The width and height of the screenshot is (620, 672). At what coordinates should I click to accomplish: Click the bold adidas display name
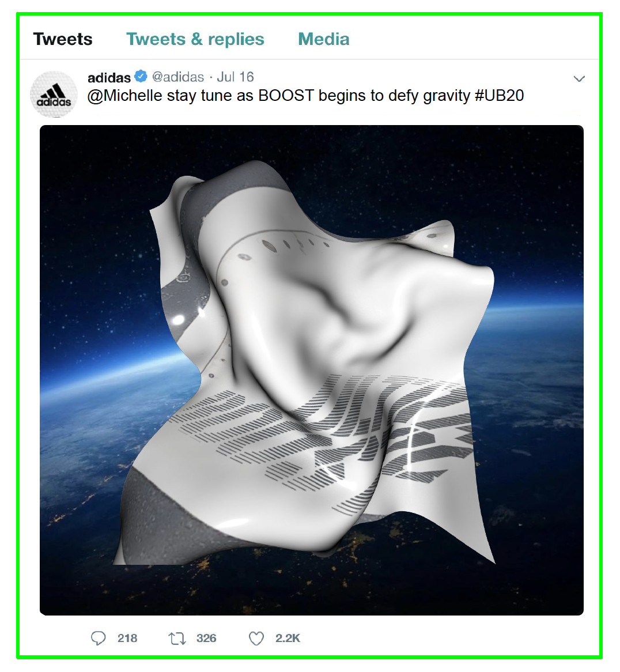109,77
